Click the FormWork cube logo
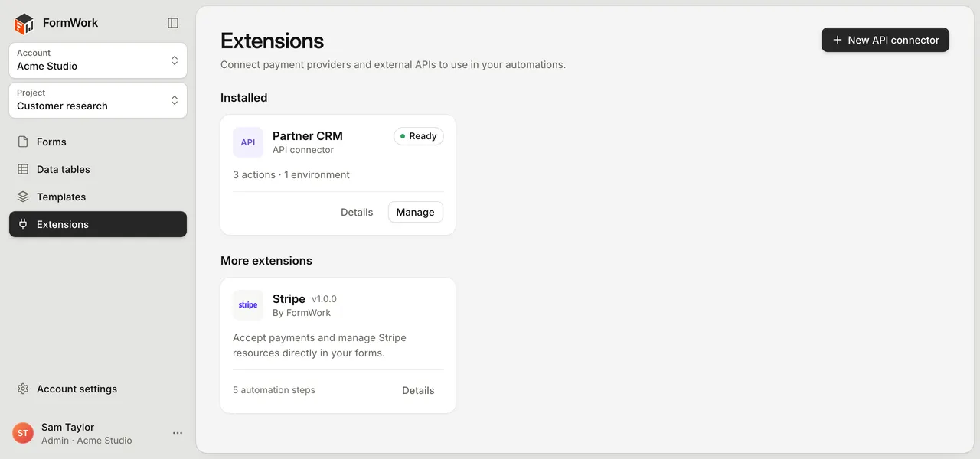 [x=24, y=24]
